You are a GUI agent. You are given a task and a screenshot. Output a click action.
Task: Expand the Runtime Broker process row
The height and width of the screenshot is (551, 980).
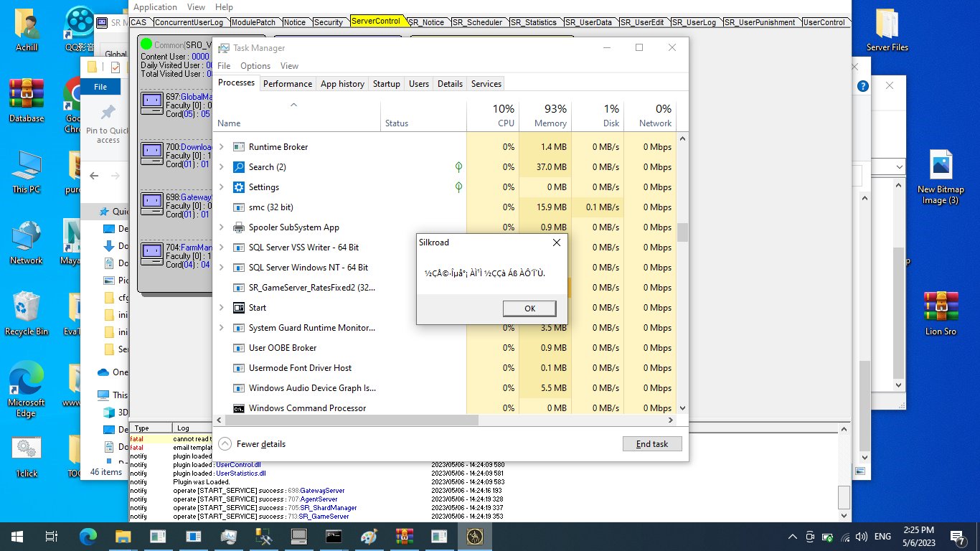point(222,147)
